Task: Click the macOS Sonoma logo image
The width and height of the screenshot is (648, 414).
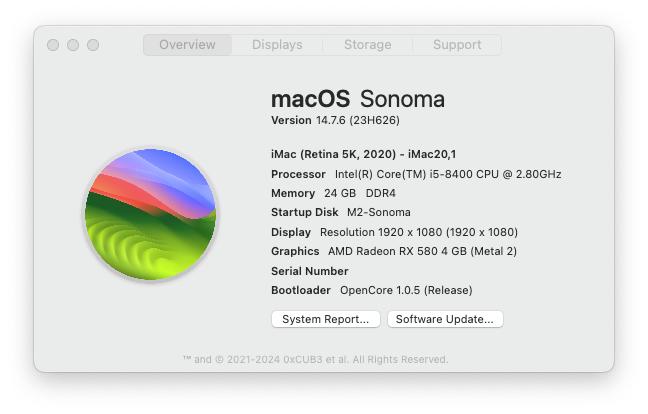Action: coord(150,214)
